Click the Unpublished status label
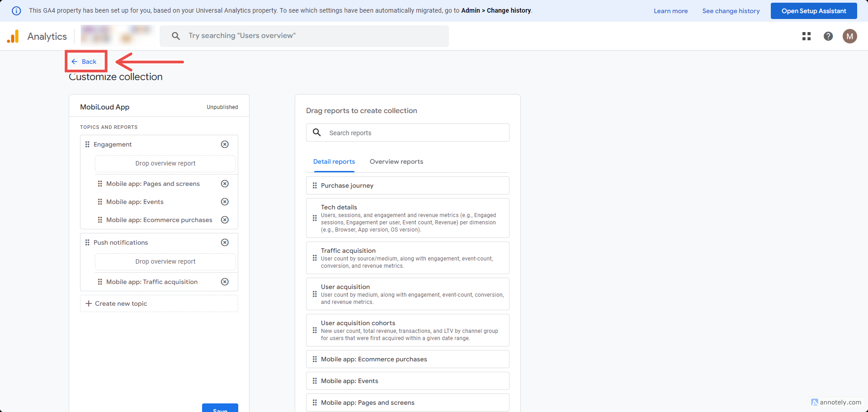The image size is (868, 412). (x=222, y=107)
